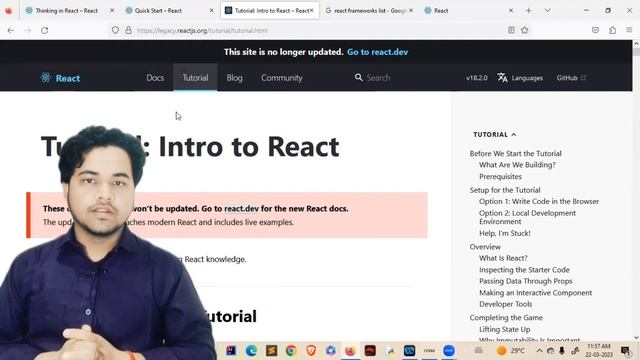Open Community in the navigation bar

click(282, 78)
